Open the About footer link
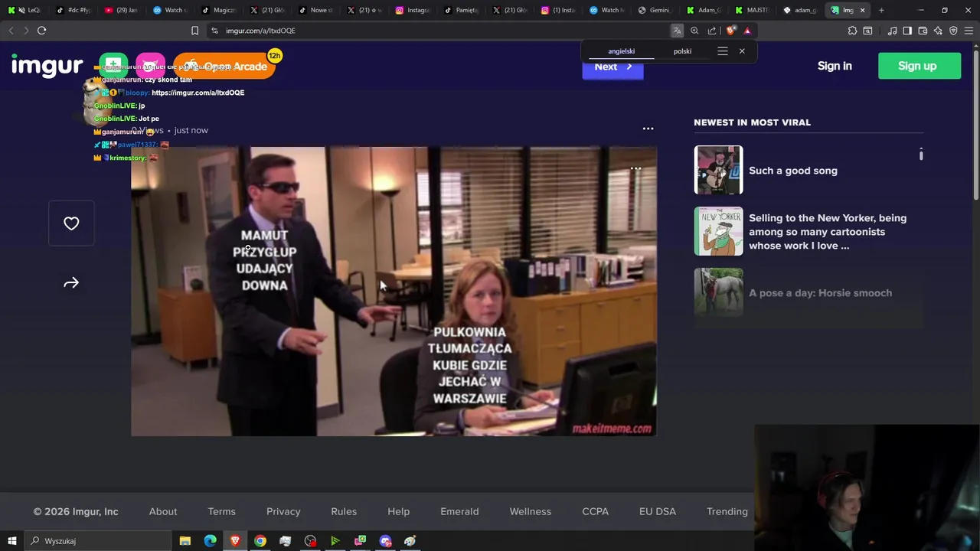Screen dimensions: 980x551 (x=163, y=511)
